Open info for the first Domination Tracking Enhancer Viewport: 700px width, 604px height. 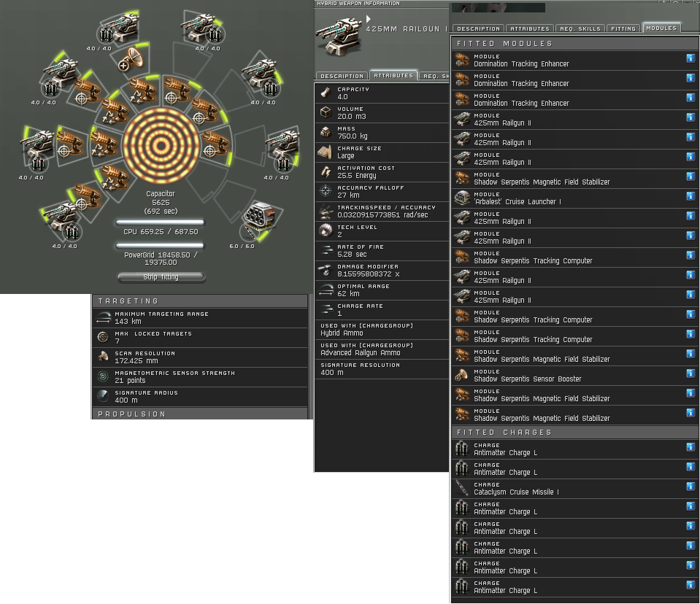(691, 58)
